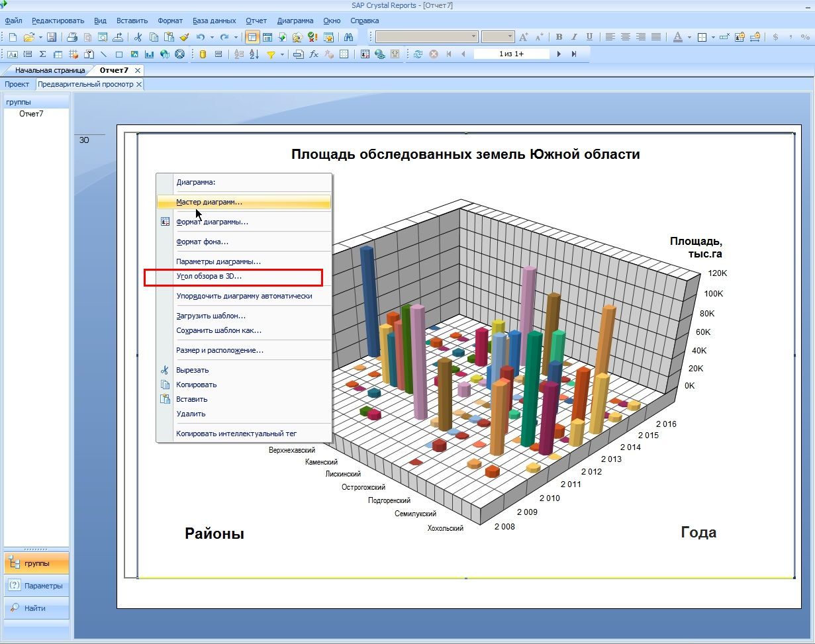
Task: Expand the undo history dropdown arrow
Action: point(212,37)
